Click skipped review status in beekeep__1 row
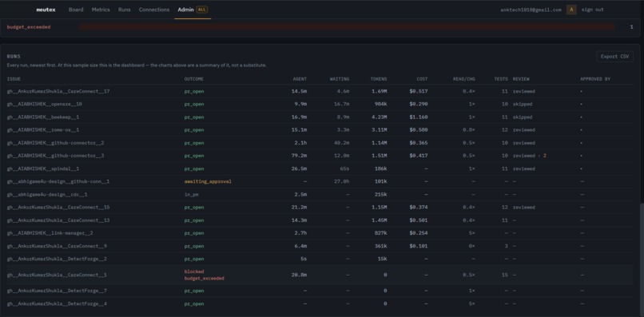This screenshot has width=644, height=317. [523, 117]
